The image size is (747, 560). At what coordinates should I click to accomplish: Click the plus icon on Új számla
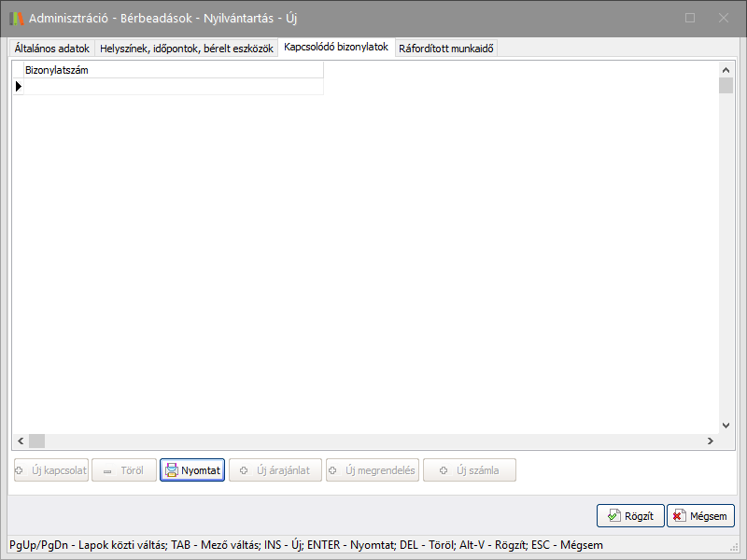(443, 470)
